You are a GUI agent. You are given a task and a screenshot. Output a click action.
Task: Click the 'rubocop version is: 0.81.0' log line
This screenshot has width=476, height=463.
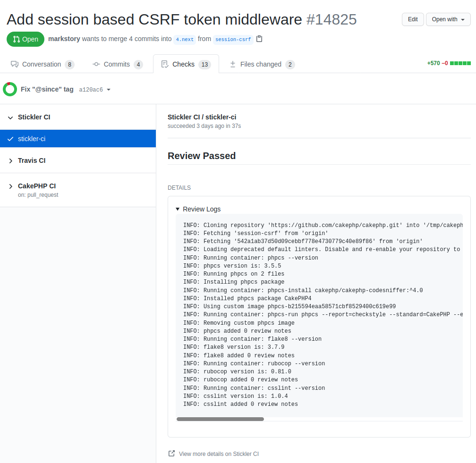pyautogui.click(x=237, y=372)
